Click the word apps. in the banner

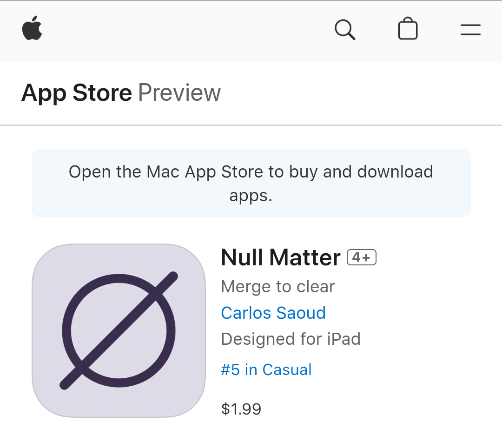pos(251,197)
